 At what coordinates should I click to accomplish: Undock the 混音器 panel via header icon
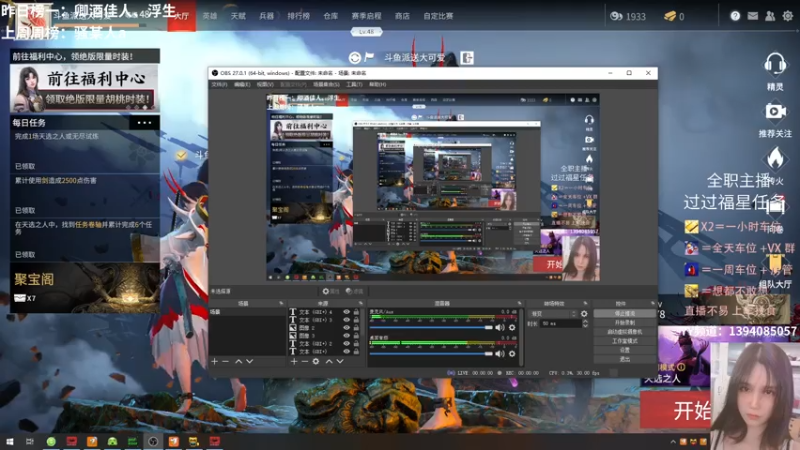coord(519,304)
